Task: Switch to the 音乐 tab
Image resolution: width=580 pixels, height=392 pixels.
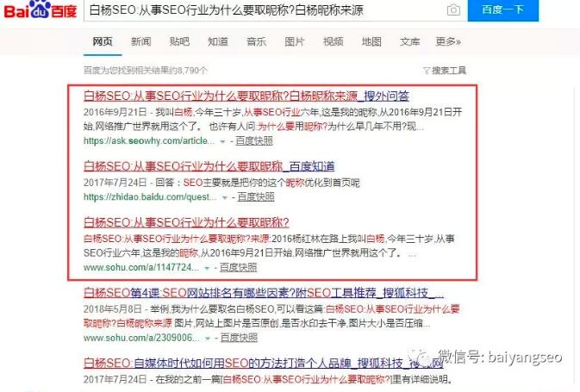Action: (256, 42)
